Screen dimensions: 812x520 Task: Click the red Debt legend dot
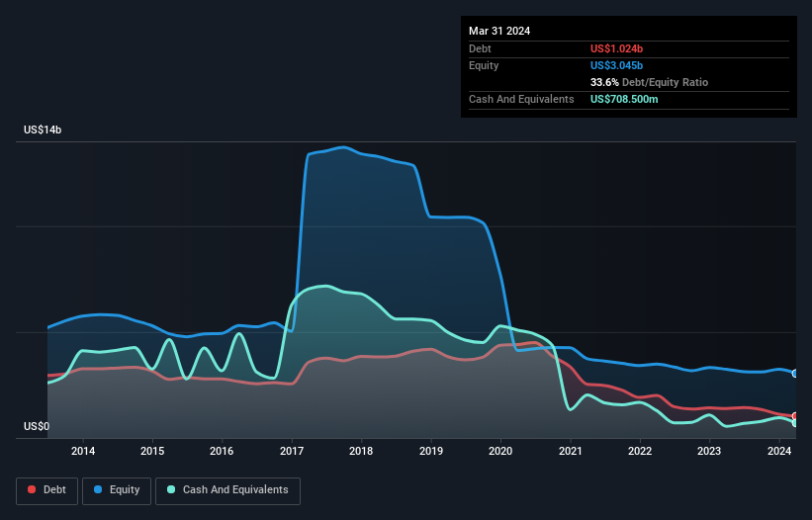(32, 489)
